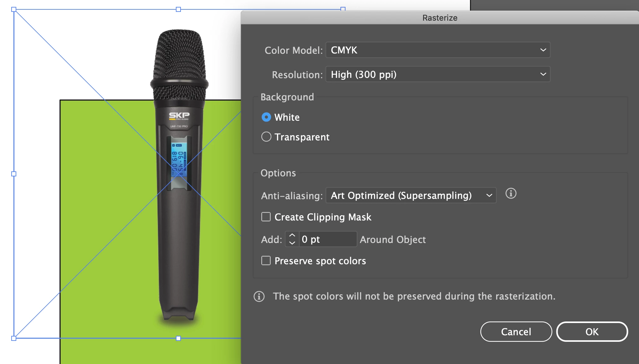
Task: Open the Anti-aliasing Art Optimized dropdown
Action: coord(411,195)
